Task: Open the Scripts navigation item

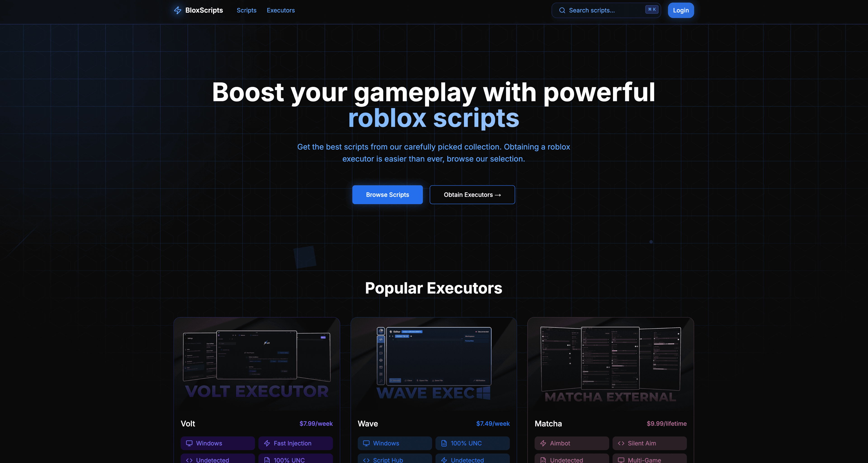Action: point(246,10)
